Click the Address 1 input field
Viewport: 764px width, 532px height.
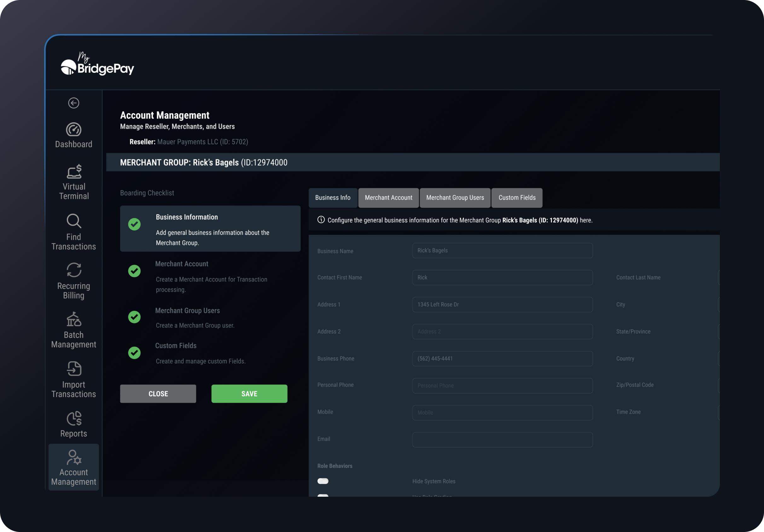[502, 304]
